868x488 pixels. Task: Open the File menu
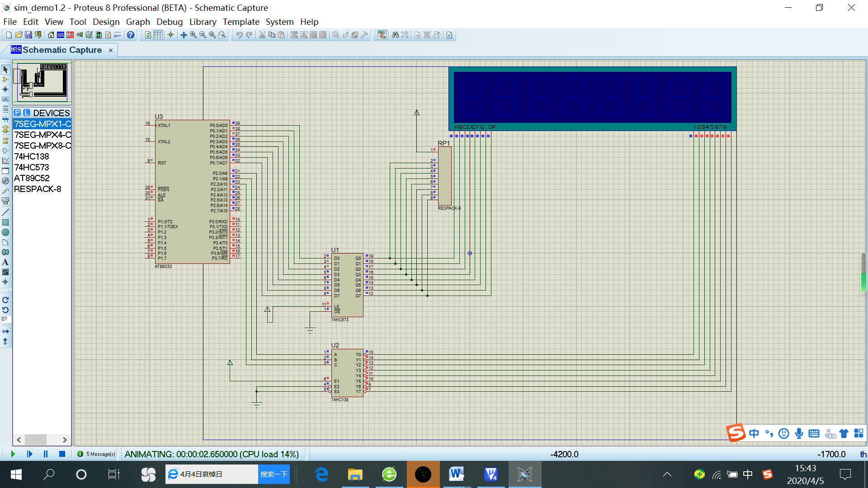pos(10,22)
